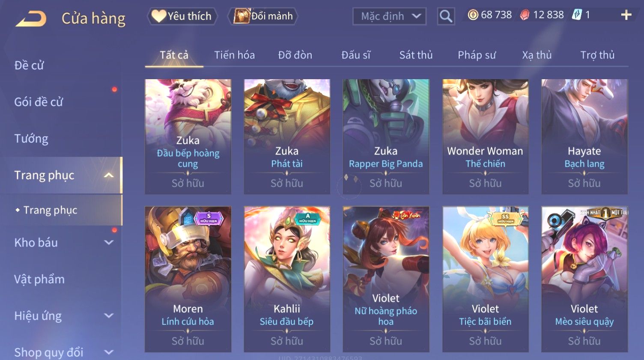Expand the Hiệu ứng sidebar section

tap(109, 316)
